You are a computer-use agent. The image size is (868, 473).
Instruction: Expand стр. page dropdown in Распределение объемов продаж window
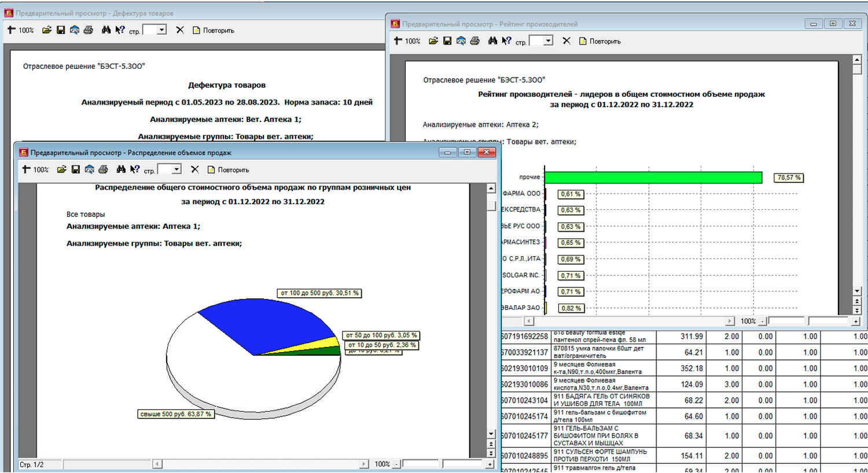pyautogui.click(x=177, y=169)
